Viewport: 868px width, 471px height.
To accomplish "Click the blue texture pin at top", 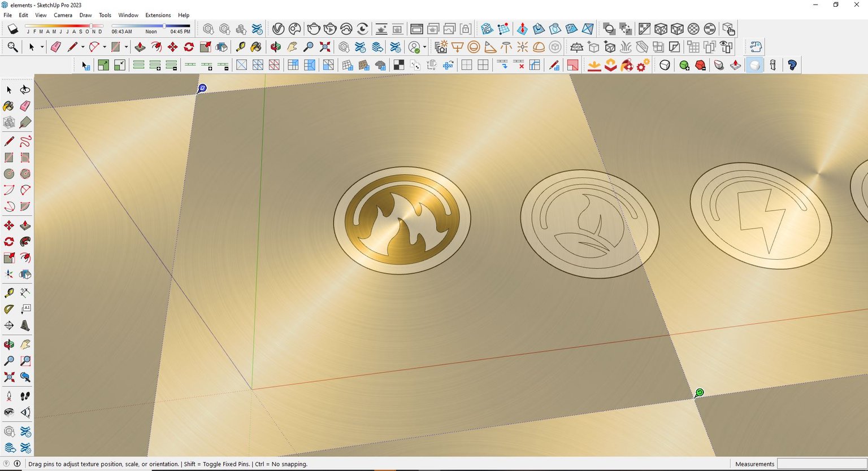I will (x=202, y=88).
